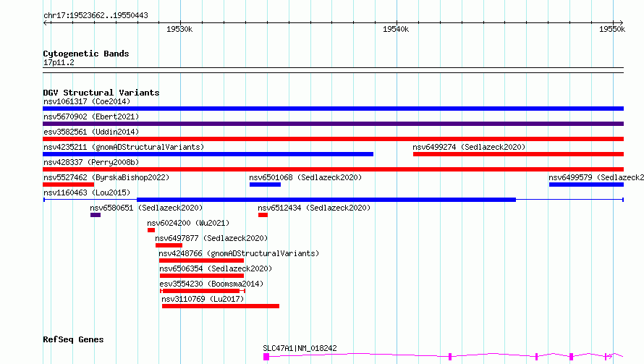Select the red nsv3110769 variant bar
644x364 pixels.
coord(221,306)
